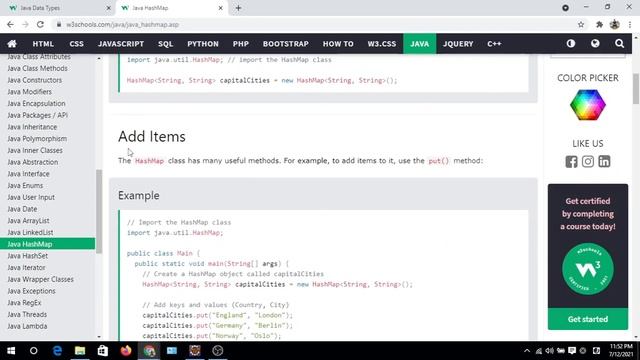Open Java Exceptions sidebar link
The image size is (640, 360).
pyautogui.click(x=31, y=291)
